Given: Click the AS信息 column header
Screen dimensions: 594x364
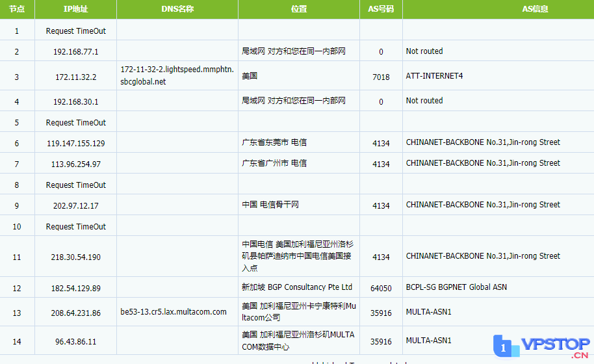Looking at the screenshot, I should (536, 8).
